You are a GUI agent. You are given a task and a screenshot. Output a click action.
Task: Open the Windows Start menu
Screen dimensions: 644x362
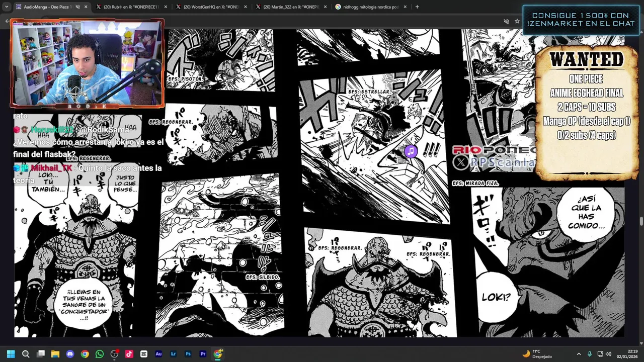tap(11, 354)
